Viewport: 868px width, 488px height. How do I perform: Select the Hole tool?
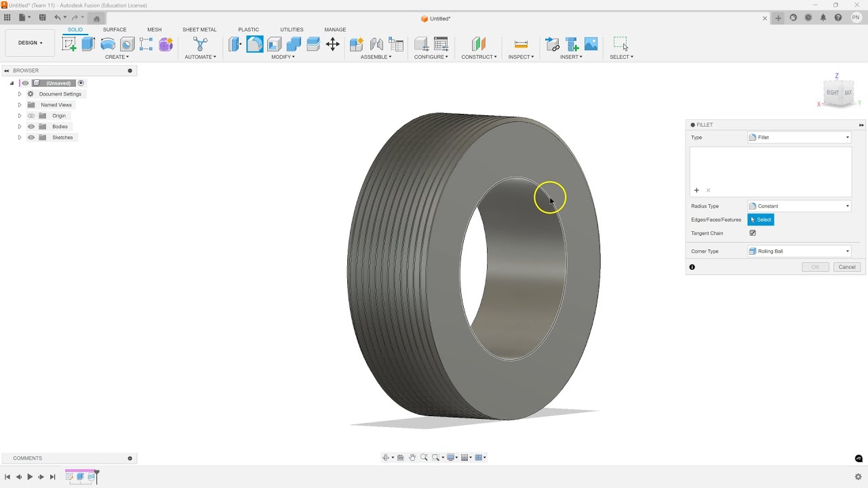[127, 44]
